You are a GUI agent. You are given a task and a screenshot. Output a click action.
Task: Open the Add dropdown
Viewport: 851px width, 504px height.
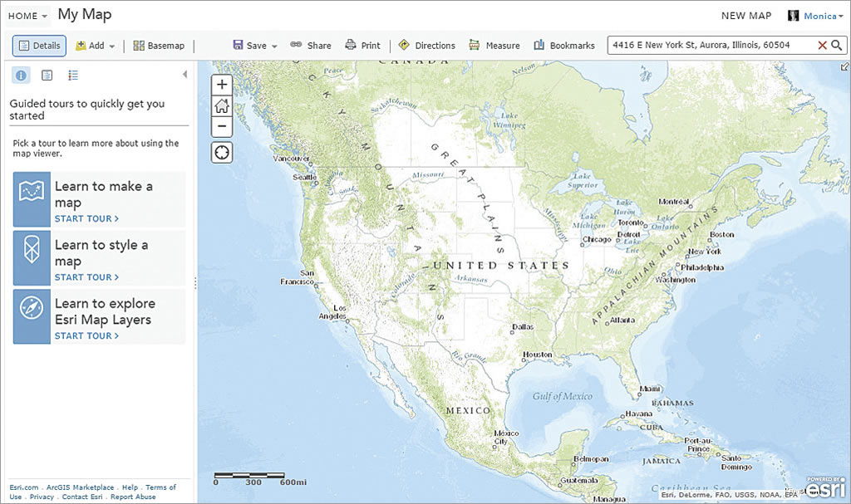[x=95, y=46]
